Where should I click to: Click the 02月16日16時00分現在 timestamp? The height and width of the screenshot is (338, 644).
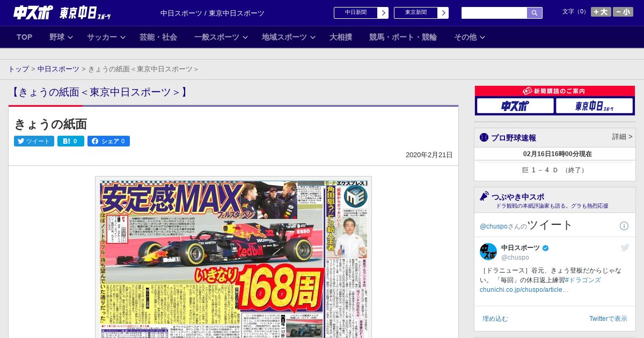pyautogui.click(x=558, y=154)
